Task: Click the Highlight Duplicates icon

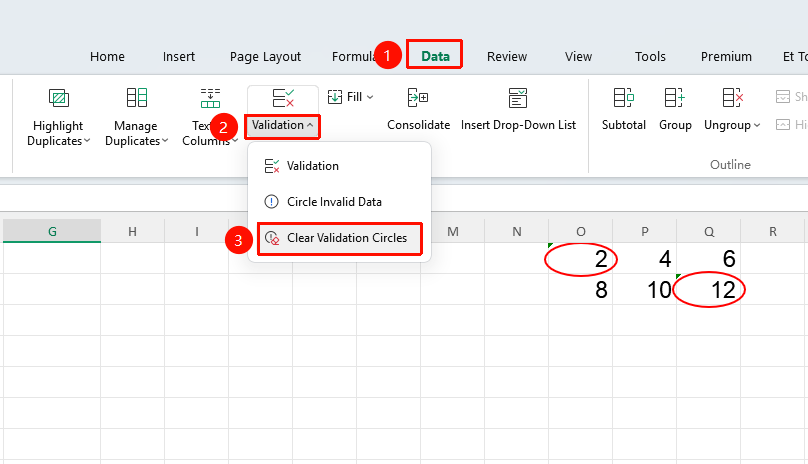Action: (x=59, y=97)
